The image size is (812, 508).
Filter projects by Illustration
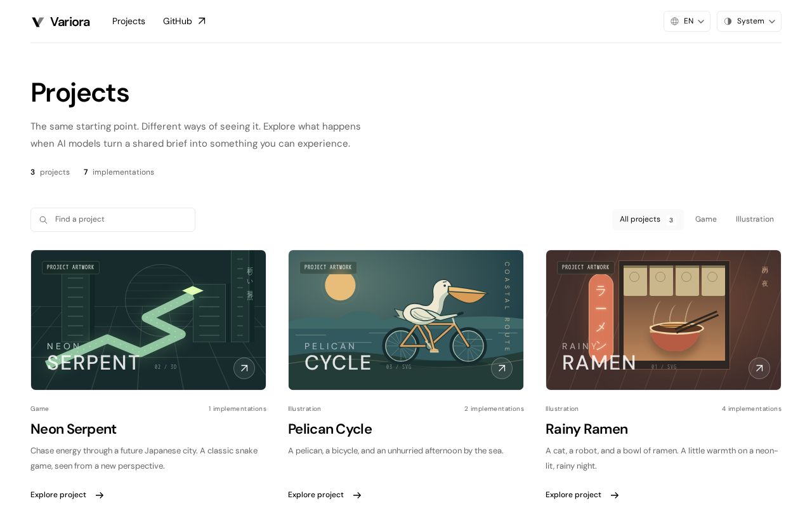pos(755,219)
